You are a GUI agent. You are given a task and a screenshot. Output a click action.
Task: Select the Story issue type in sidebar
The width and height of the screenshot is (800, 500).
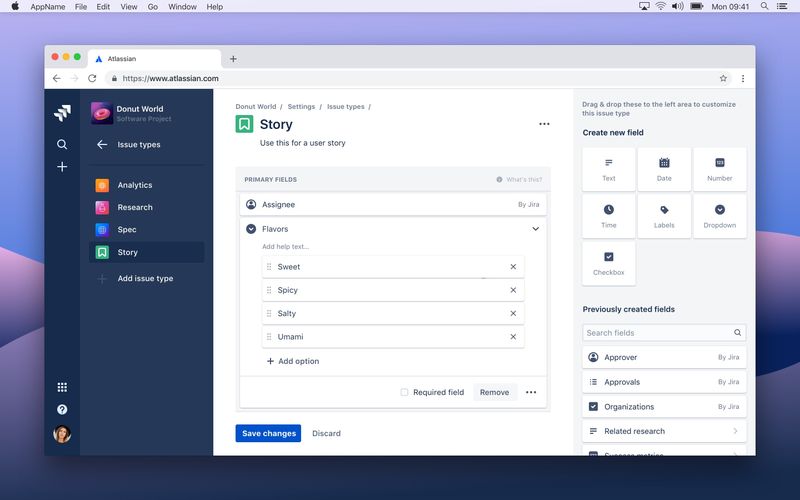pos(146,252)
